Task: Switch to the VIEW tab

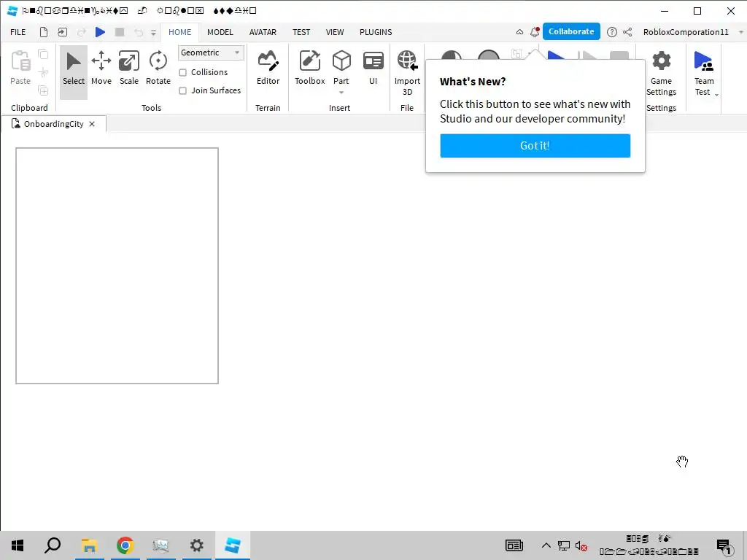Action: click(334, 32)
